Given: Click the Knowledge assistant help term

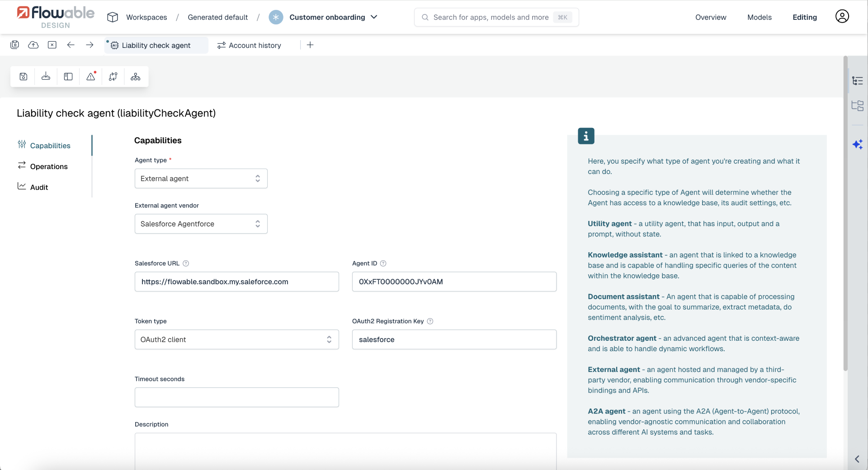Looking at the screenshot, I should [x=625, y=255].
